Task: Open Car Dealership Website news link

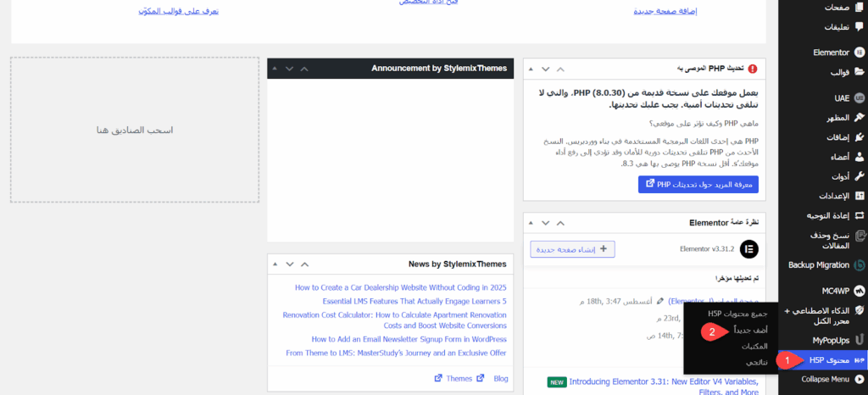Action: [x=401, y=287]
